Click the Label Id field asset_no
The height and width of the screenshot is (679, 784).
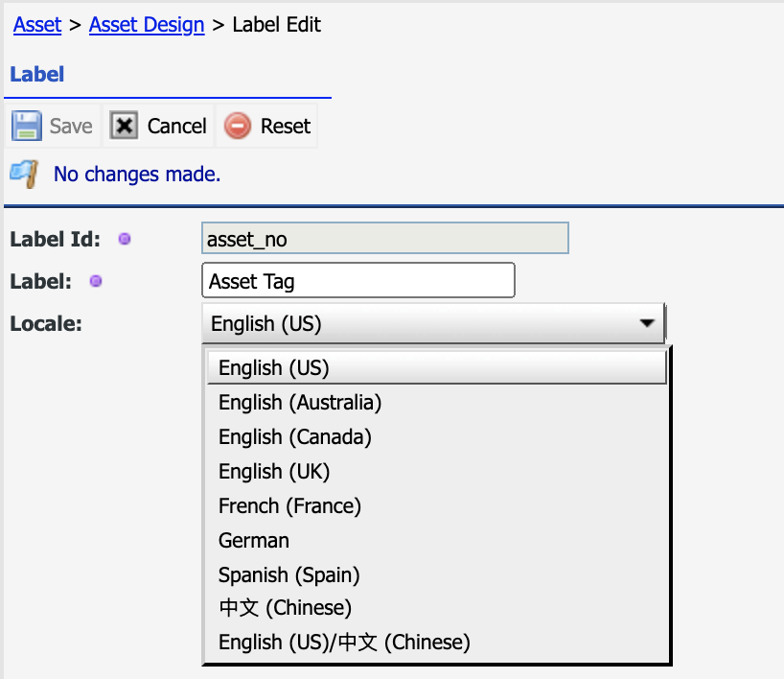[385, 238]
